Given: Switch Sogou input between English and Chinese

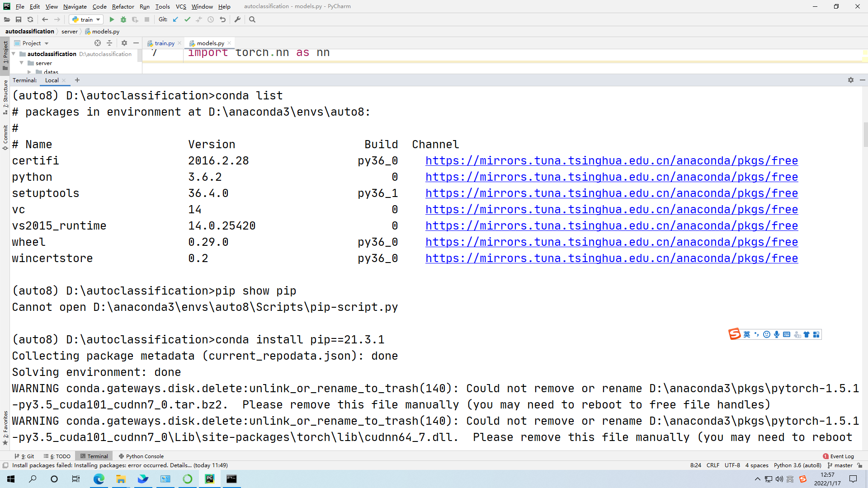Looking at the screenshot, I should [x=747, y=334].
